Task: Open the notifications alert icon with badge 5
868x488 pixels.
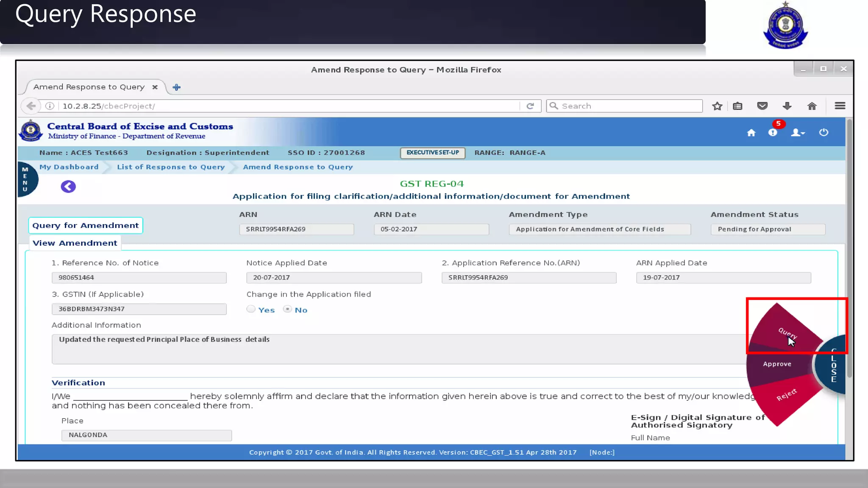Action: 773,133
